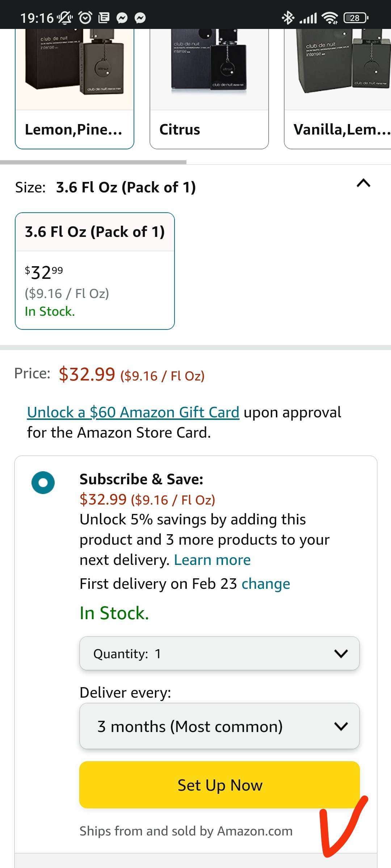Tap the alarm clock status icon

pos(85,18)
